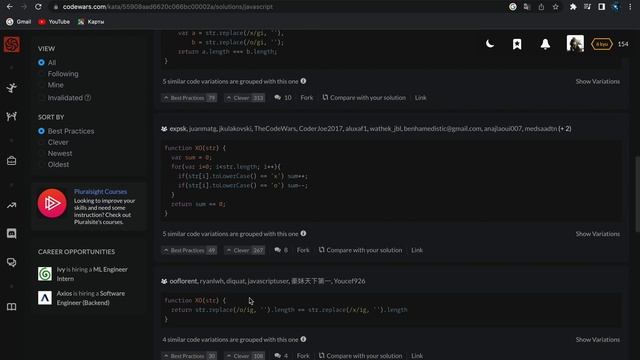The height and width of the screenshot is (360, 640).
Task: Open Link for the first solution
Action: tap(420, 98)
